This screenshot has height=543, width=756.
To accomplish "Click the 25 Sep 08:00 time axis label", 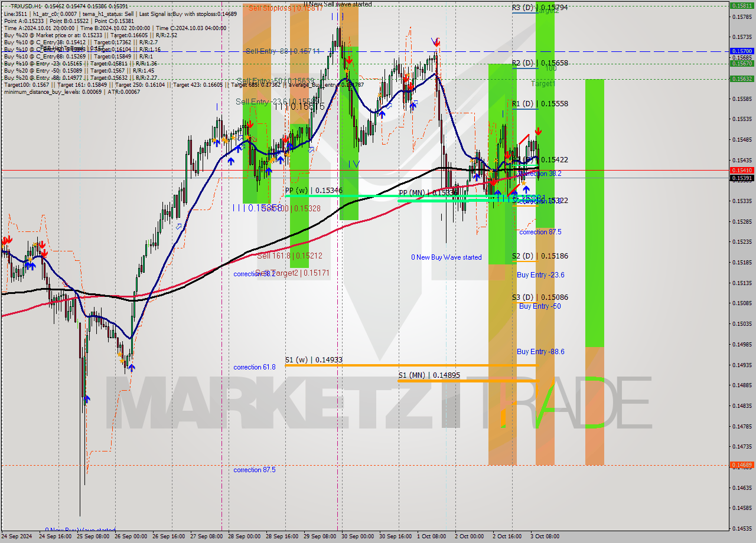I will (x=93, y=537).
